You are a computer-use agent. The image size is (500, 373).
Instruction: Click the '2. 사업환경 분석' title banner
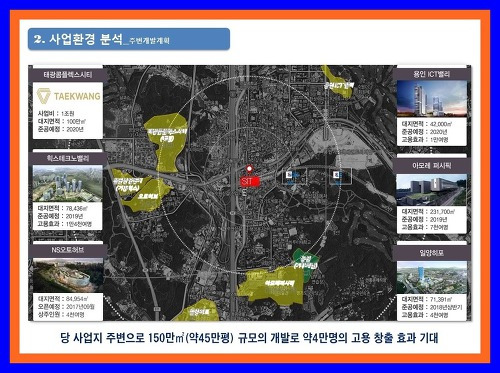129,39
